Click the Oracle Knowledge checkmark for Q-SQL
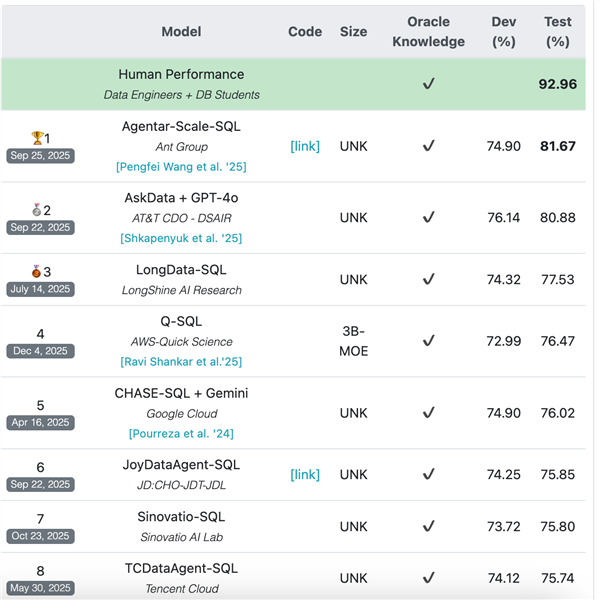 [428, 341]
